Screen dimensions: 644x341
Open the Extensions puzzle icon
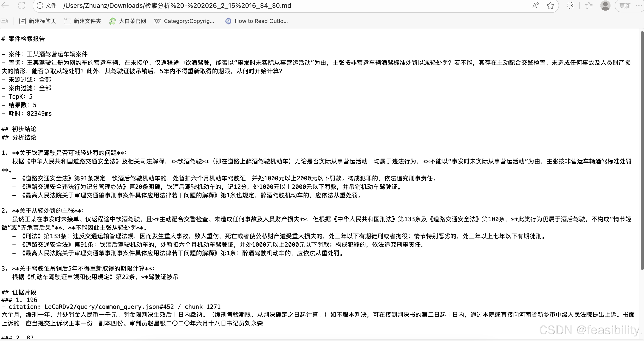point(570,6)
